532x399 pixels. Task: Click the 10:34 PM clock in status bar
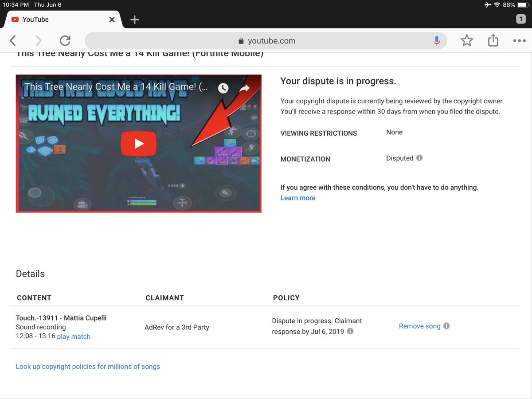16,5
